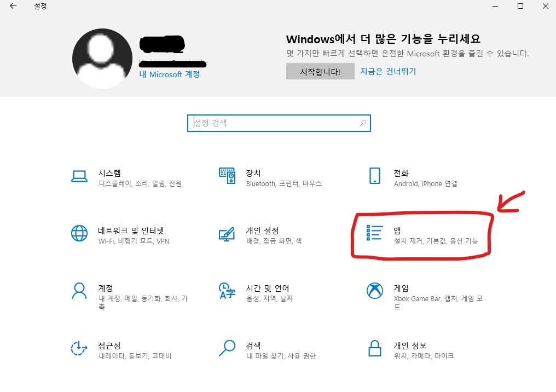Viewport: 556px width, 392px height.
Task: Click the 내레이터, 돋보기, 고대비 description
Action: click(x=135, y=356)
